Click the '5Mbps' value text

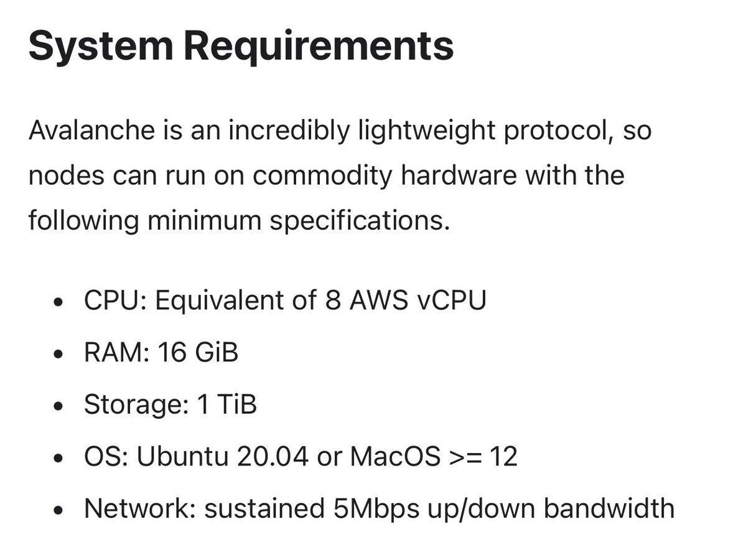click(376, 509)
